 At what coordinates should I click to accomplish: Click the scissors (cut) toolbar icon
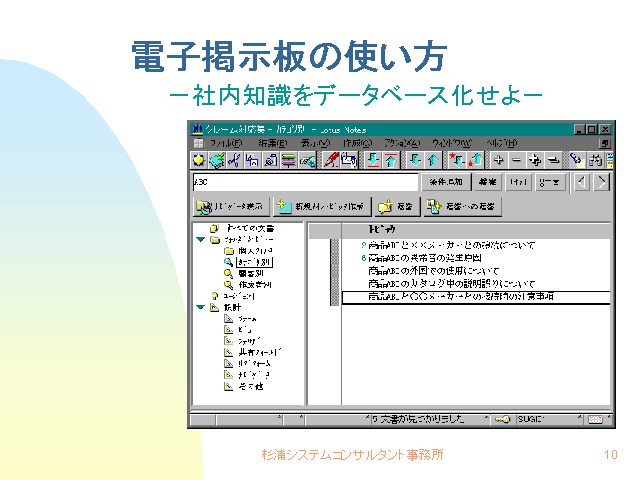[x=233, y=160]
